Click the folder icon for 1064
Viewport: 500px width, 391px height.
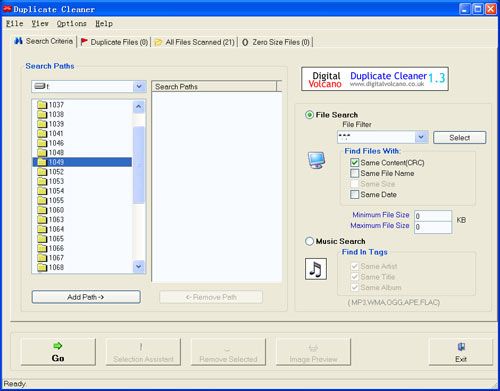[42, 229]
